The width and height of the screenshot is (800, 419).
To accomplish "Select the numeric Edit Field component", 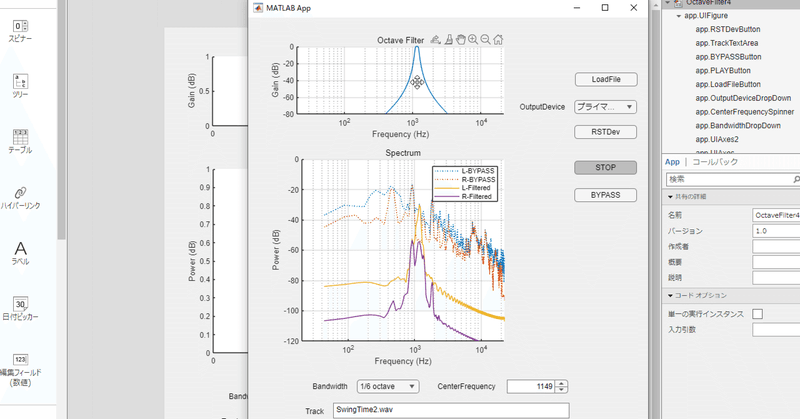I will [20, 370].
